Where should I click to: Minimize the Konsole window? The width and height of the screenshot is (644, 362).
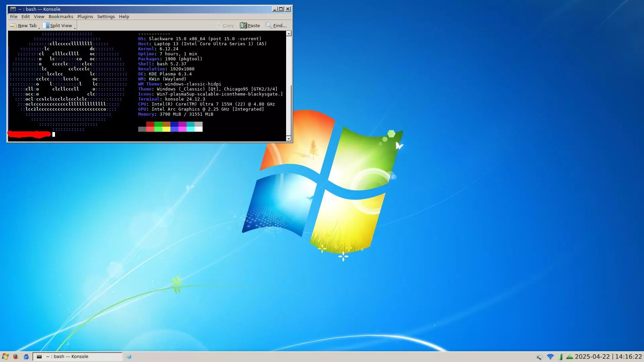click(275, 9)
